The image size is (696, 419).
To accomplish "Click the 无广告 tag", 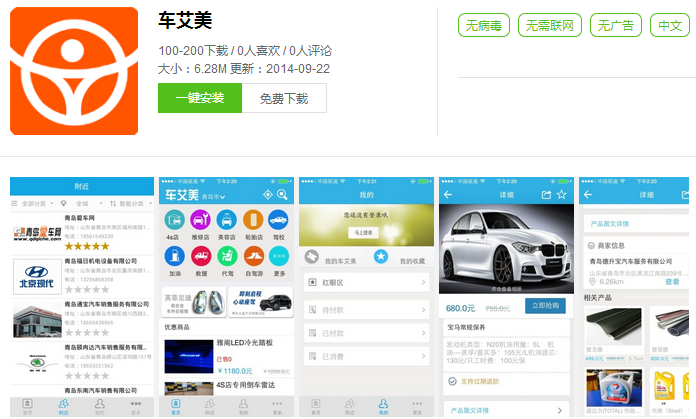I will (616, 25).
